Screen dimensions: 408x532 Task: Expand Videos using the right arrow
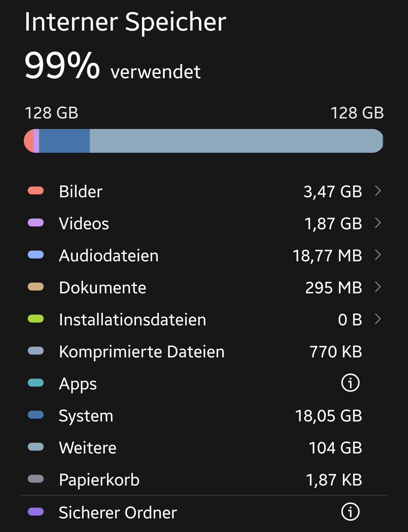(x=377, y=223)
